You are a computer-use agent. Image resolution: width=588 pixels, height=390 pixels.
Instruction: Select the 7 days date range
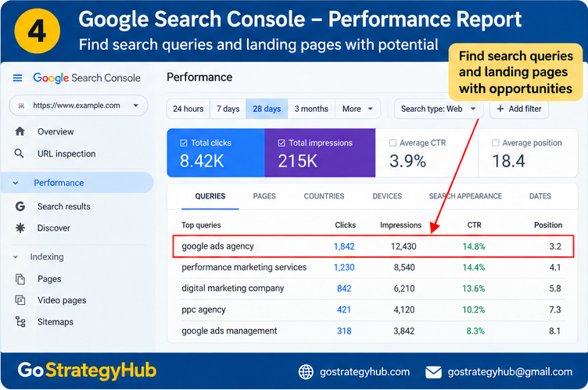click(x=228, y=109)
